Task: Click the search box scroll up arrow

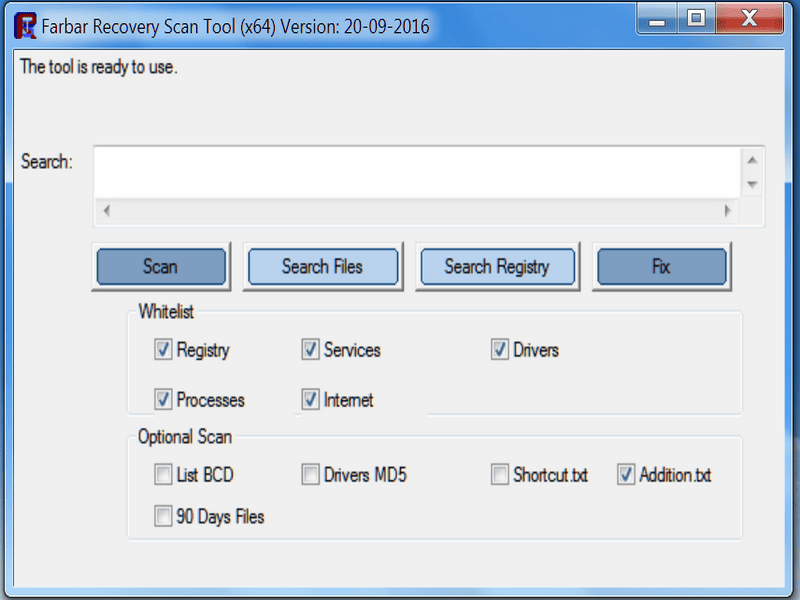Action: coord(752,160)
